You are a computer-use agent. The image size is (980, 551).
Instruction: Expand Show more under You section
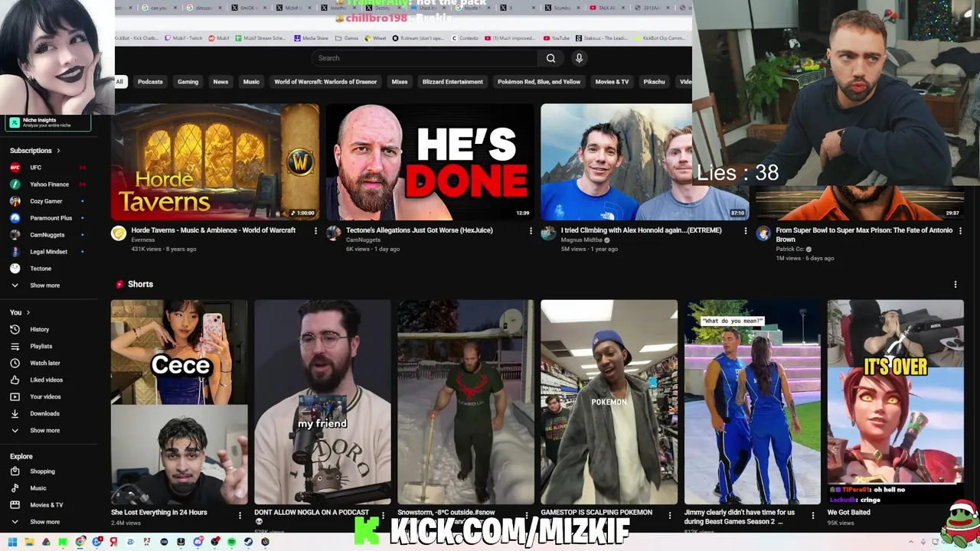click(44, 430)
